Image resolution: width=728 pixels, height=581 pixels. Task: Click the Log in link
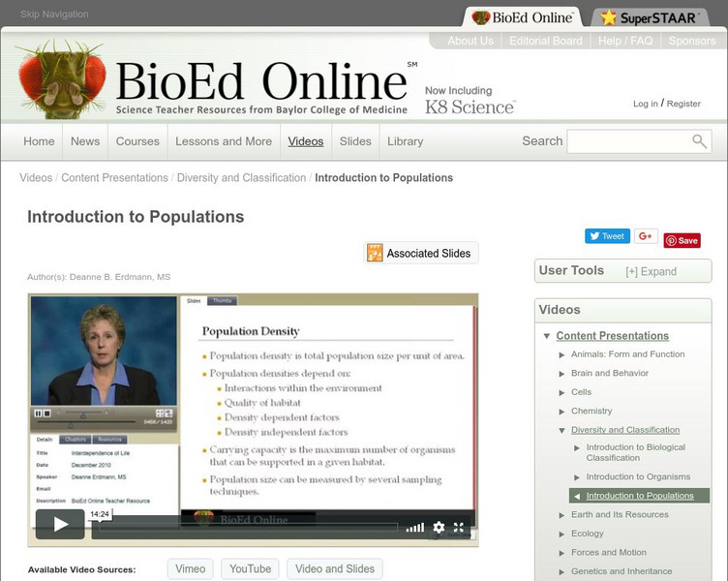[646, 104]
